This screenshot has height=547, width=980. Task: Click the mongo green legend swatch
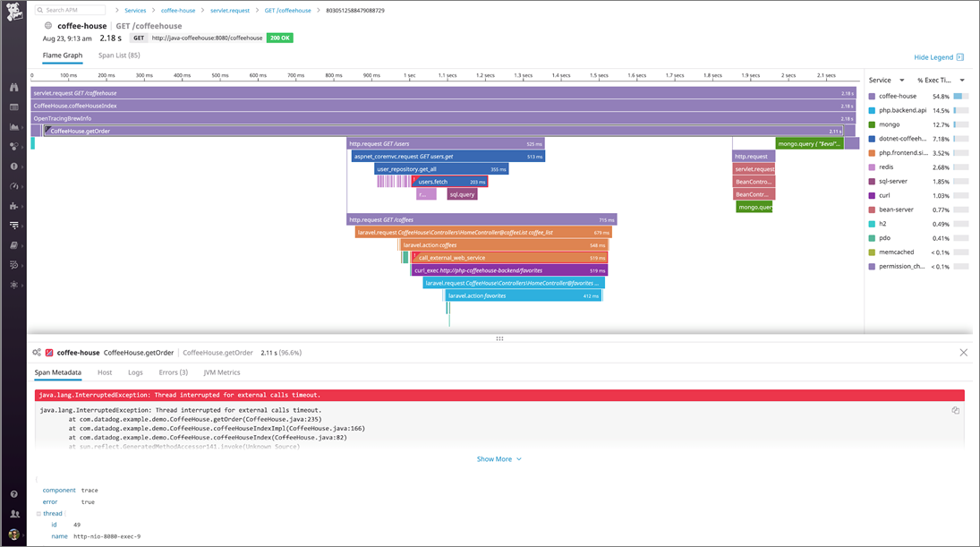click(x=872, y=124)
